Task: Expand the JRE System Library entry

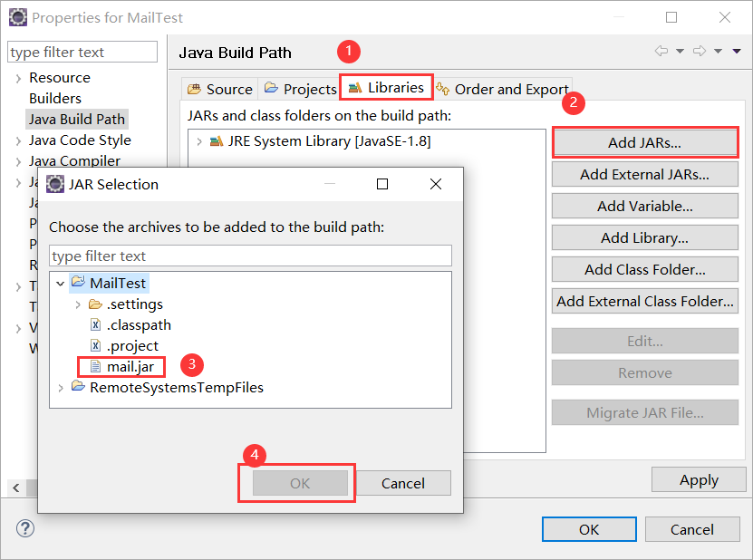Action: (x=198, y=141)
